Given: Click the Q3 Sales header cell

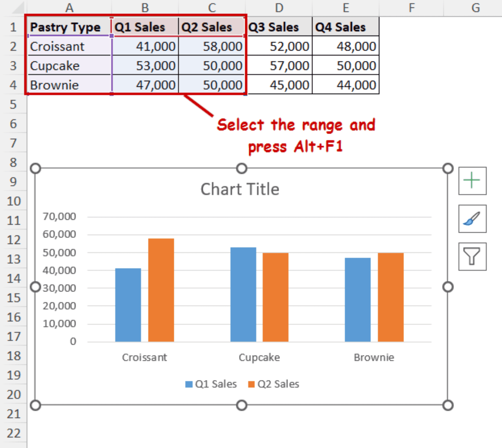Looking at the screenshot, I should click(x=273, y=27).
